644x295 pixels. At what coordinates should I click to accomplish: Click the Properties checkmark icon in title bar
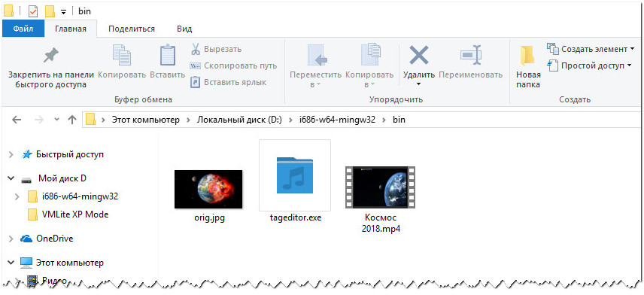tap(33, 11)
